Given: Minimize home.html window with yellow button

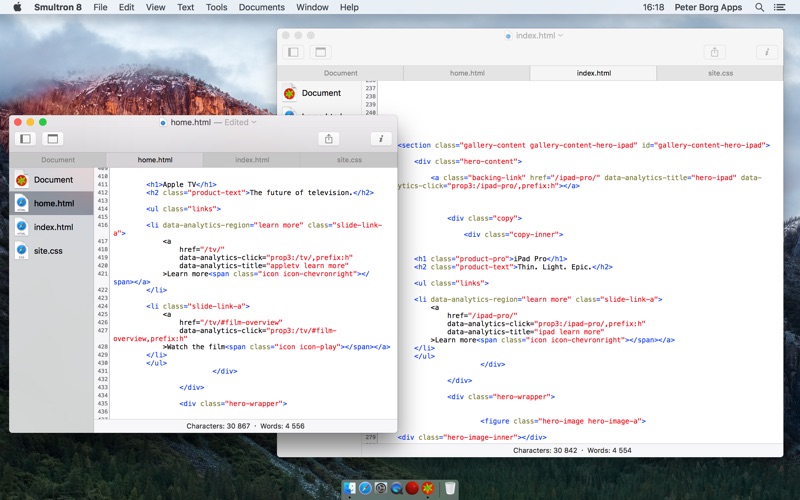Looking at the screenshot, I should (x=30, y=122).
